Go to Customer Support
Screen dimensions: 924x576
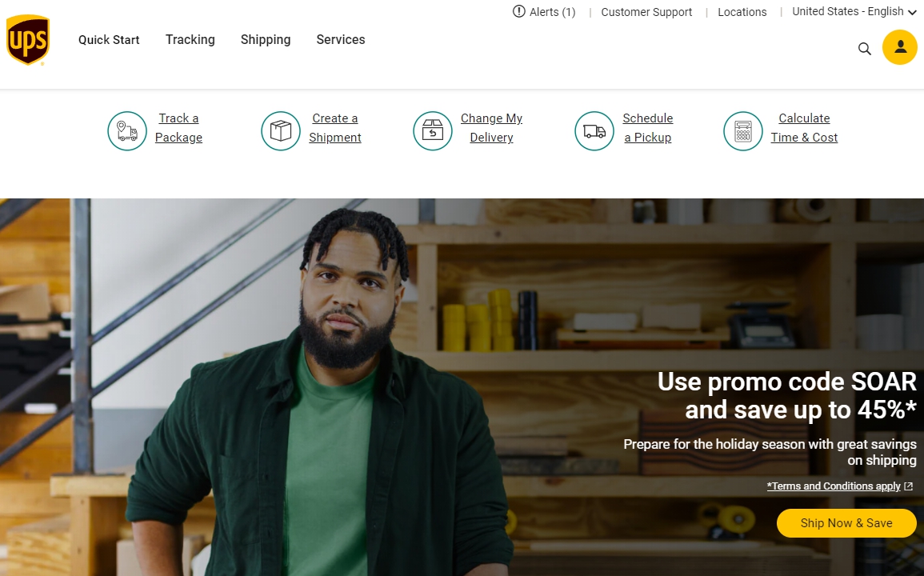coord(646,12)
